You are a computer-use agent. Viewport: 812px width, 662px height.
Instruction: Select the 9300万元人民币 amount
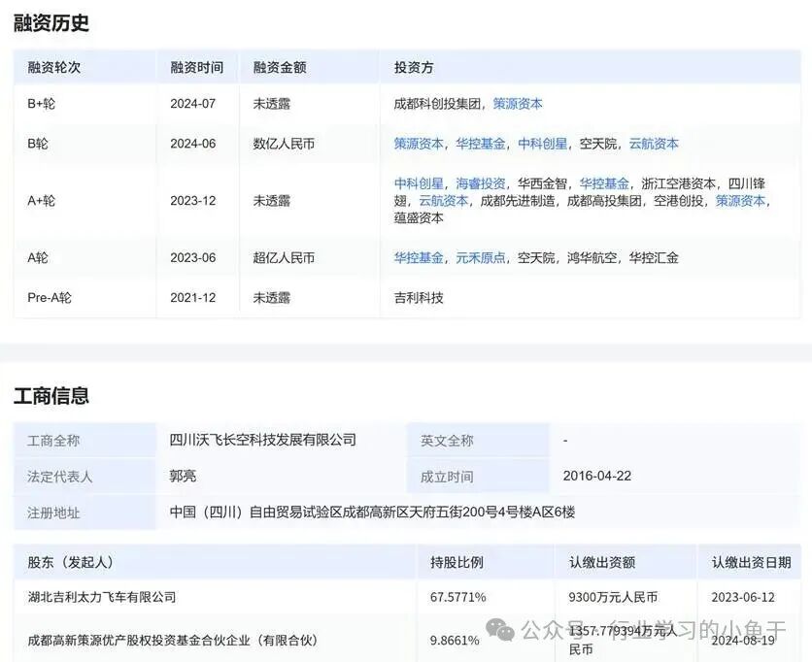point(613,597)
